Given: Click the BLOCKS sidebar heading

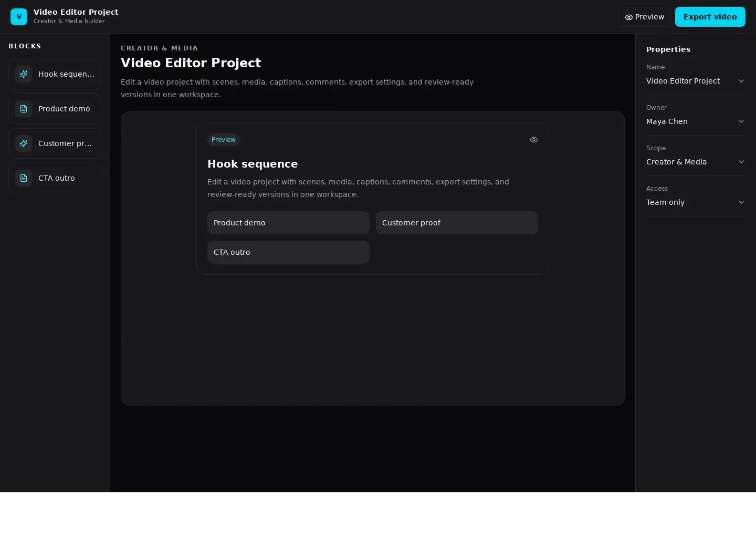Looking at the screenshot, I should pos(25,46).
